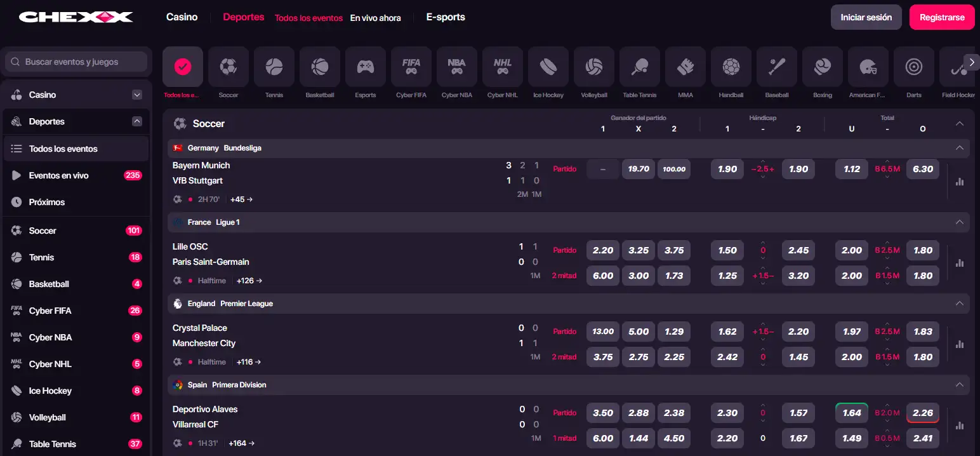Open the E-sports navigation item
This screenshot has height=456, width=980.
click(446, 17)
